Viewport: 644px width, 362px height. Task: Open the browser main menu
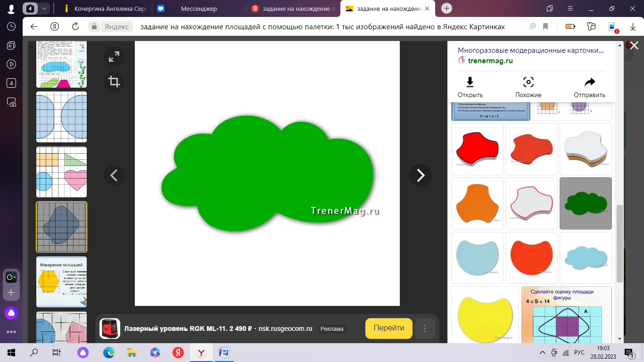[x=570, y=8]
